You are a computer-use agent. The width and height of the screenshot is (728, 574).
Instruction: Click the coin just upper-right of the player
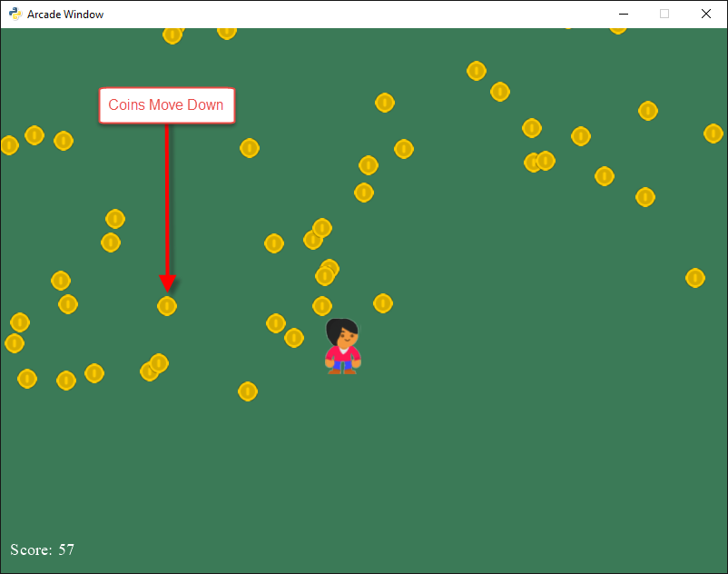click(x=383, y=303)
